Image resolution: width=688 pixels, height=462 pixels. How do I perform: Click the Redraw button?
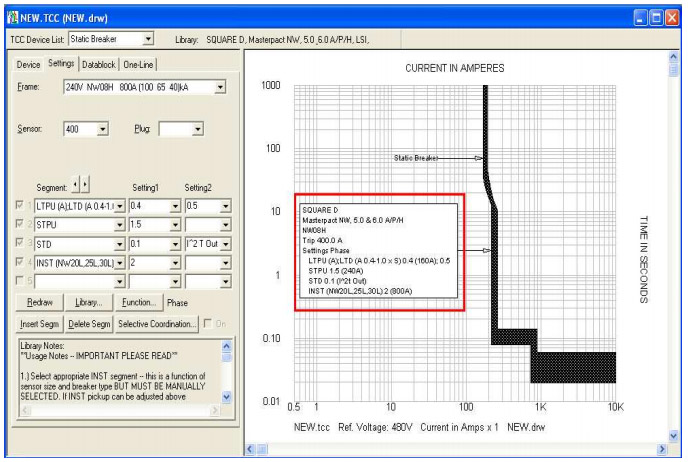[39, 302]
